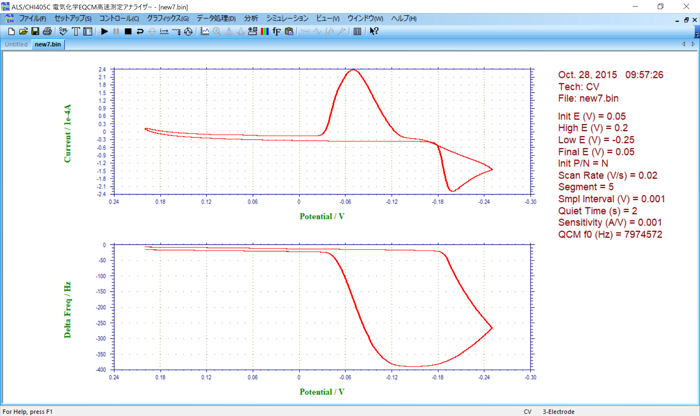Save the data with the floppy disk icon
Image resolution: width=700 pixels, height=416 pixels.
[35, 31]
